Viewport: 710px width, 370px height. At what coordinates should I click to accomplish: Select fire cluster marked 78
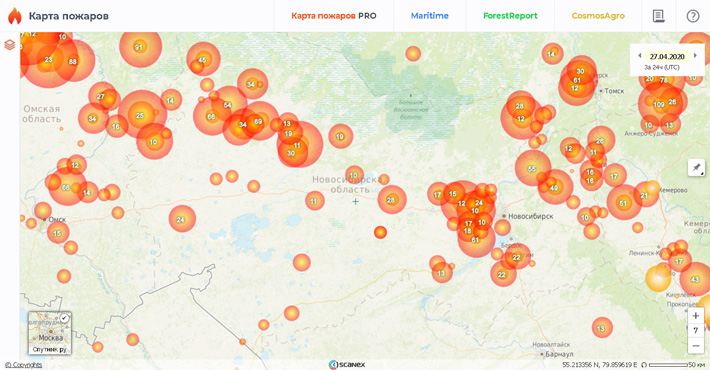coord(664,80)
